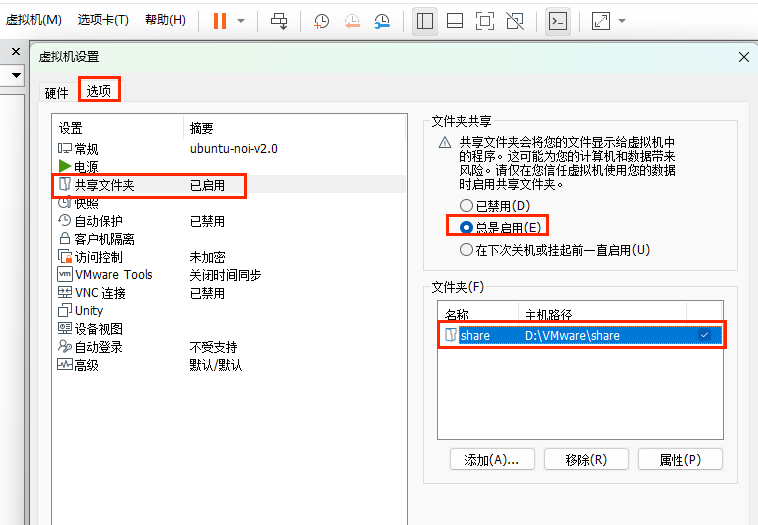Viewport: 758px width, 525px height.
Task: Click the VNC 连接 network icon
Action: (x=65, y=292)
